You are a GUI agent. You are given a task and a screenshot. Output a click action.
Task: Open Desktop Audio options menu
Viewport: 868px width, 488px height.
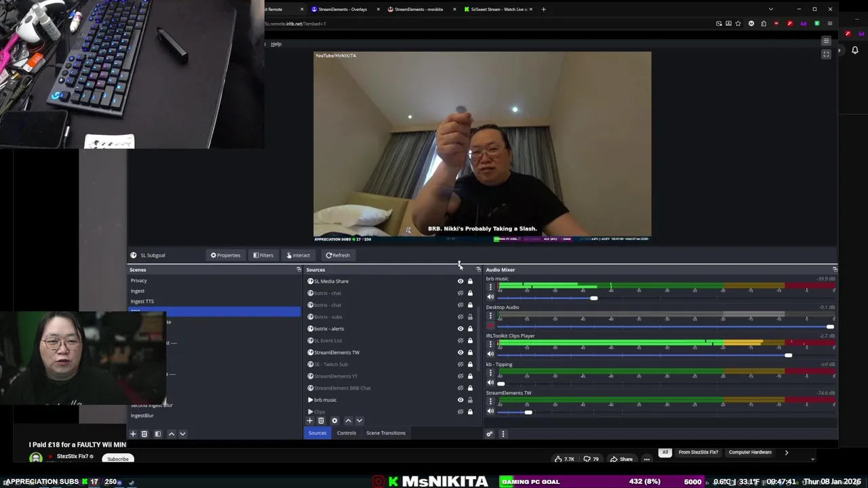(x=490, y=316)
